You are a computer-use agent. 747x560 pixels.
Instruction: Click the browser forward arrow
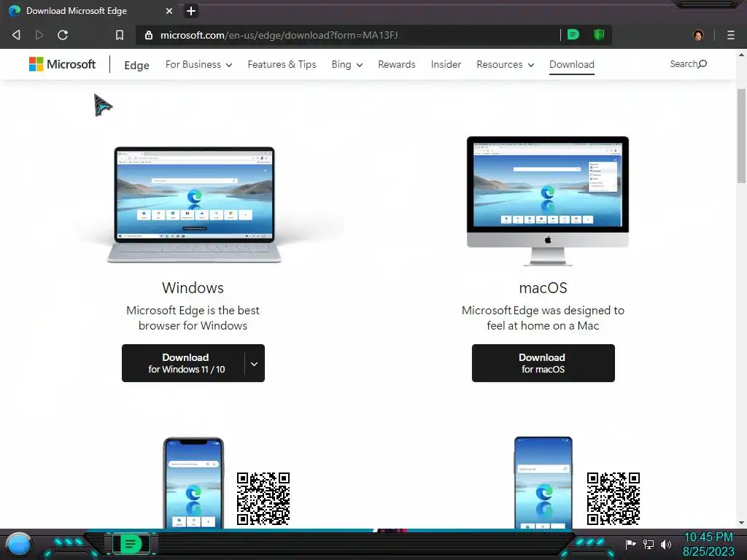39,35
